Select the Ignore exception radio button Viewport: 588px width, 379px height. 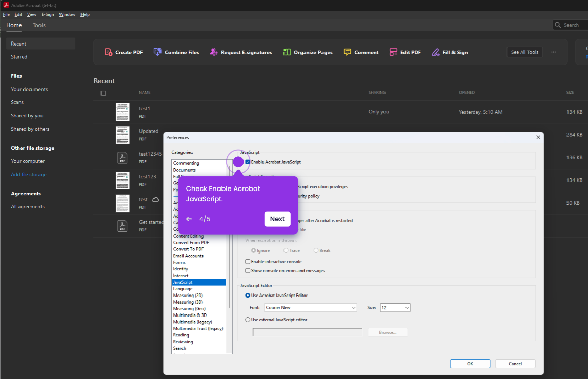point(253,250)
